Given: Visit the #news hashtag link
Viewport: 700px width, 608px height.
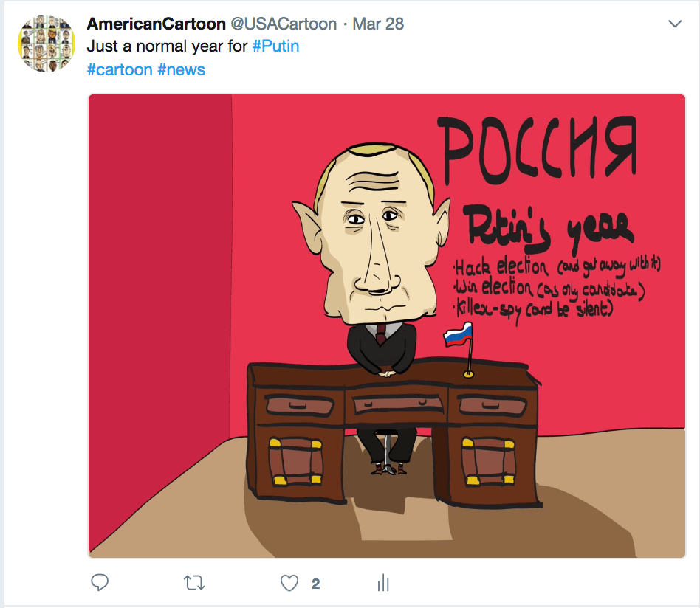Looking at the screenshot, I should coord(181,69).
